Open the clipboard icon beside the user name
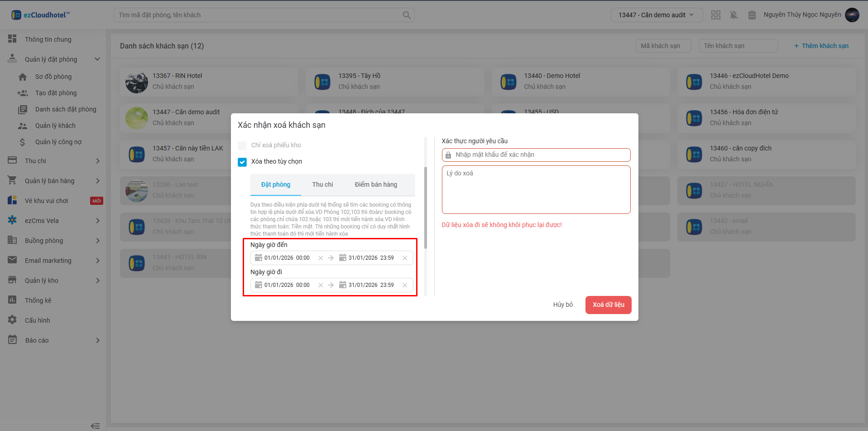 [x=752, y=15]
